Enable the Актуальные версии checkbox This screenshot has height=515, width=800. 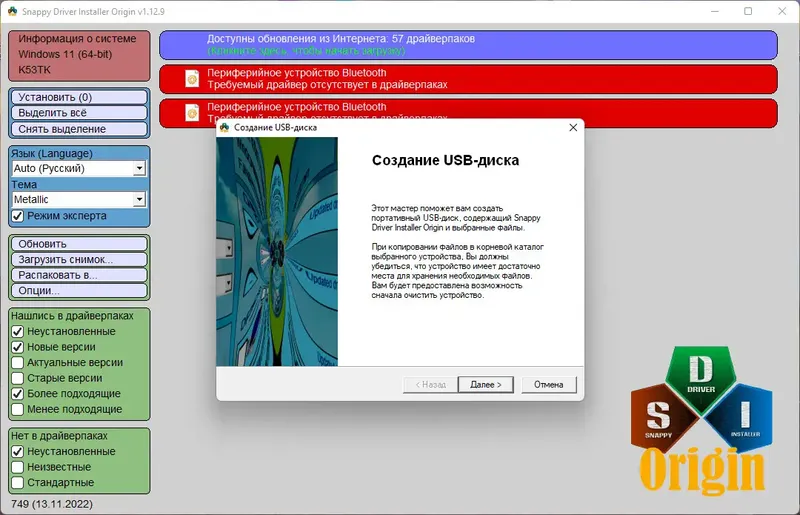click(x=17, y=362)
